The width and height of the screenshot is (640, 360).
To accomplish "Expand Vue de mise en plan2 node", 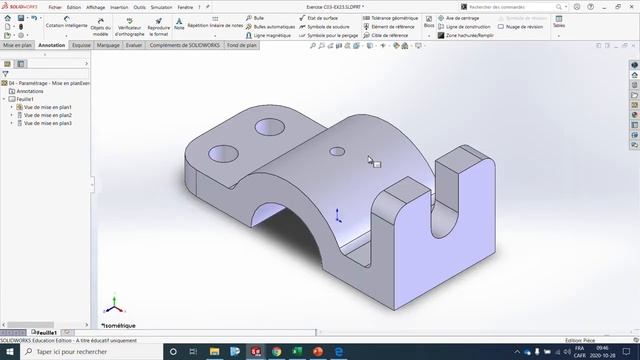I will [x=11, y=116].
